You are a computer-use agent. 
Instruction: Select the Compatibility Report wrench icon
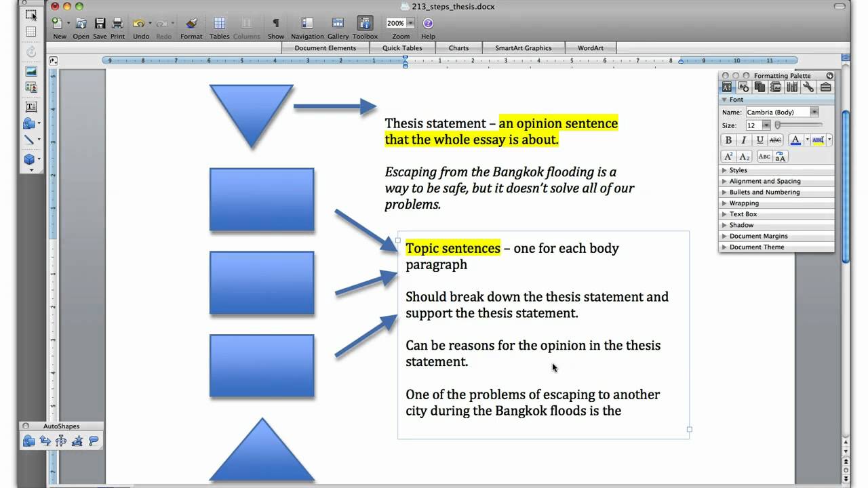coord(808,87)
